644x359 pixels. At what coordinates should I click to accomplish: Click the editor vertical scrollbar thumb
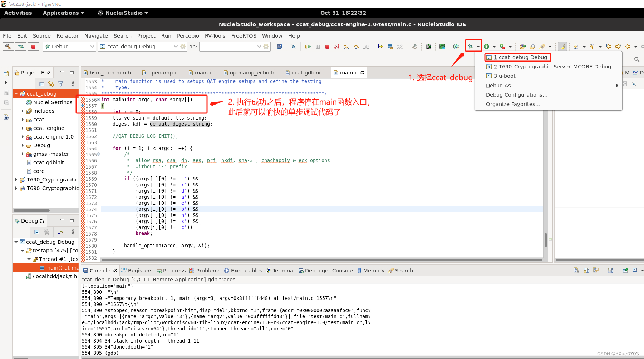[x=546, y=240]
